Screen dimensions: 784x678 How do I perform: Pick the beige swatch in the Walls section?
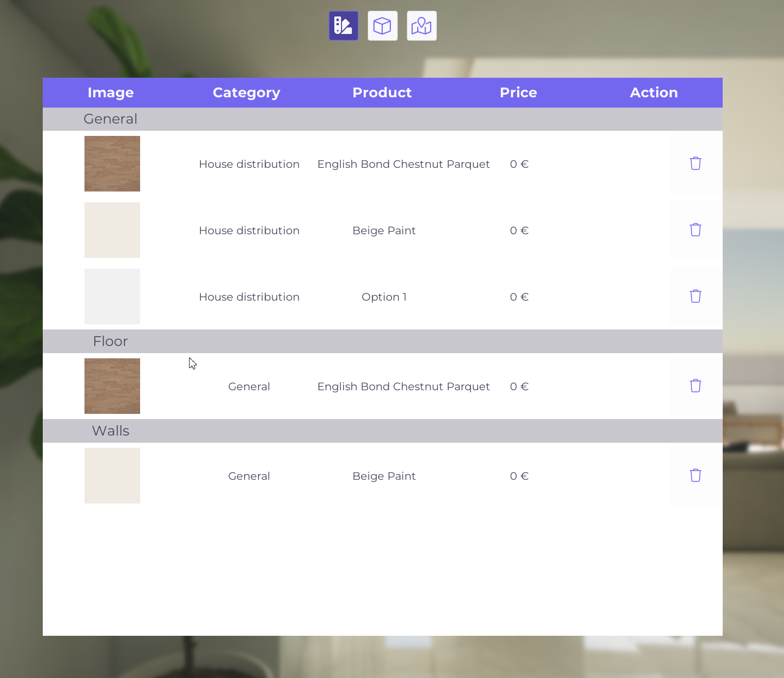point(112,476)
